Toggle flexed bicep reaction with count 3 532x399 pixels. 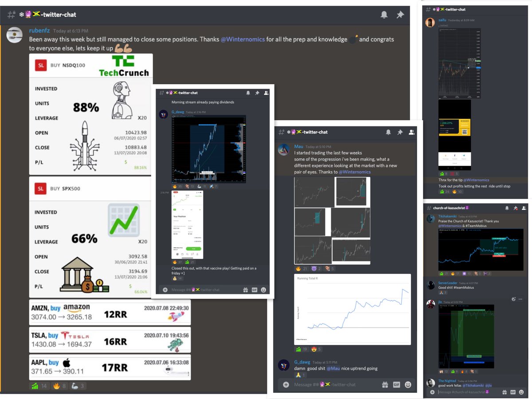[x=78, y=386]
